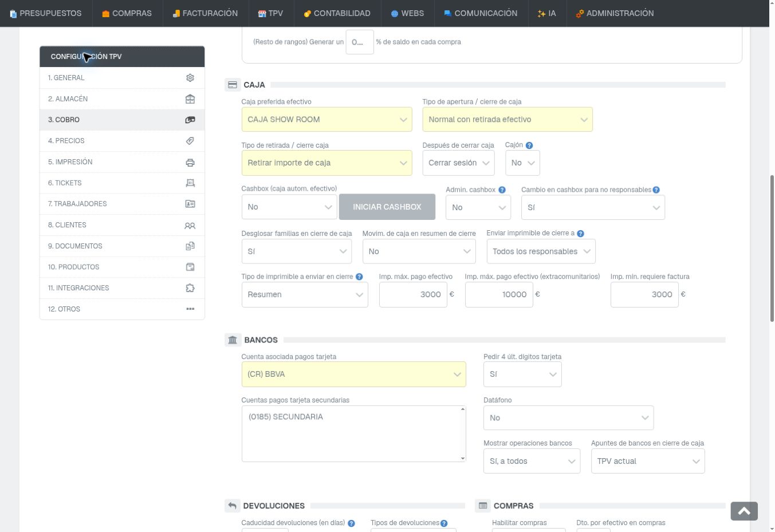The image size is (775, 532).
Task: Click the INICIAR CASHBOX button
Action: coord(387,207)
